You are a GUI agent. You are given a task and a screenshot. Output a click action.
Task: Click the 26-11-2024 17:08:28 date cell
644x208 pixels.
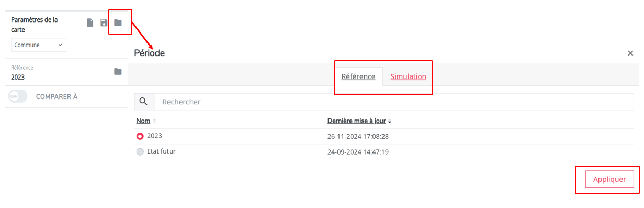[358, 136]
